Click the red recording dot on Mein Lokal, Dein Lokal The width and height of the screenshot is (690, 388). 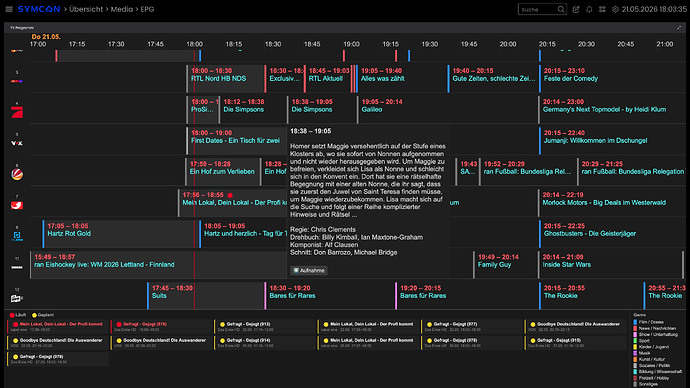[230, 195]
